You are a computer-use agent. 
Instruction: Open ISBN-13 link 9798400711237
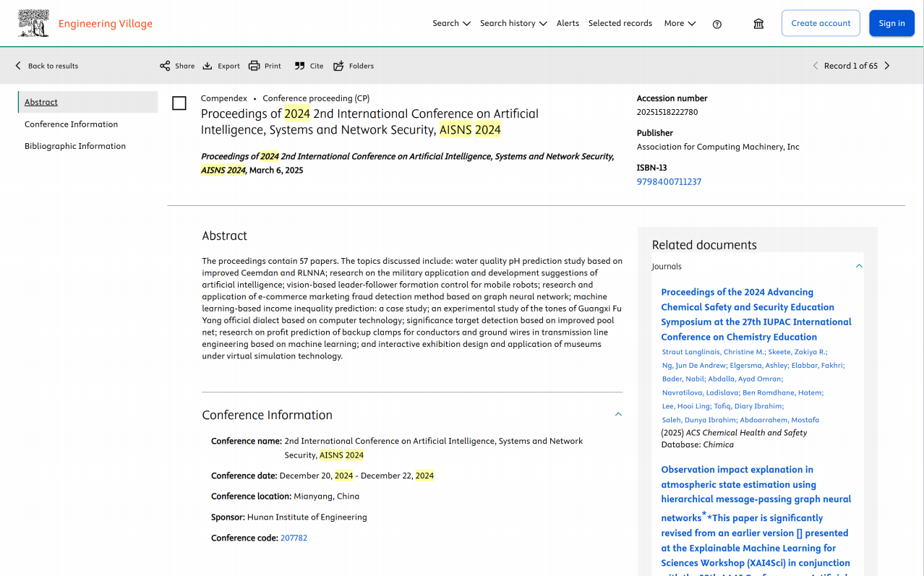(x=669, y=181)
